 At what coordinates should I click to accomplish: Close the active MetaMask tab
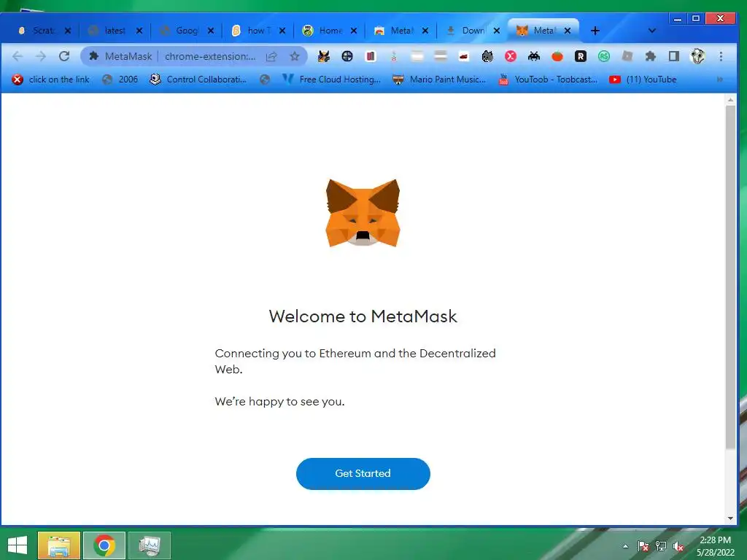coord(568,31)
